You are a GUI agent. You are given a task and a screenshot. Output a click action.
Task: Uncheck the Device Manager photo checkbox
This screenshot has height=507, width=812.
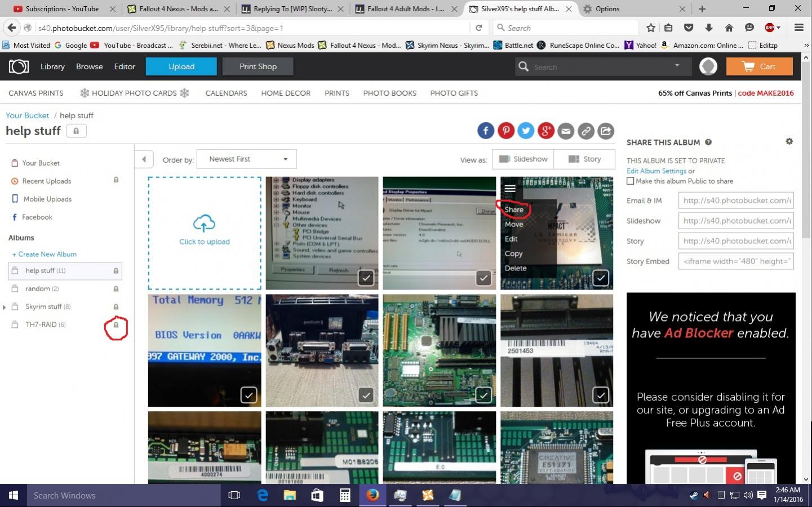click(366, 278)
